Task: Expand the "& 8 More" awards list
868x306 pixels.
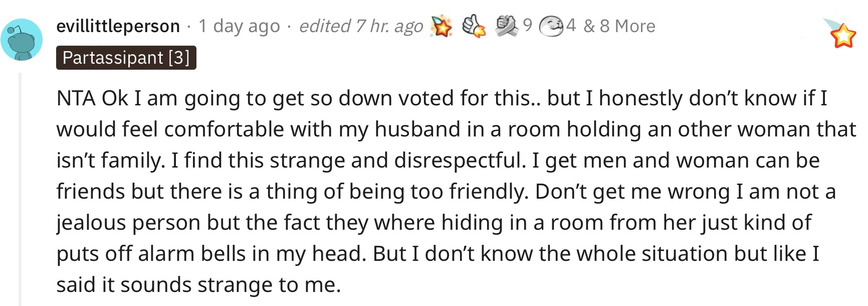Action: (619, 26)
